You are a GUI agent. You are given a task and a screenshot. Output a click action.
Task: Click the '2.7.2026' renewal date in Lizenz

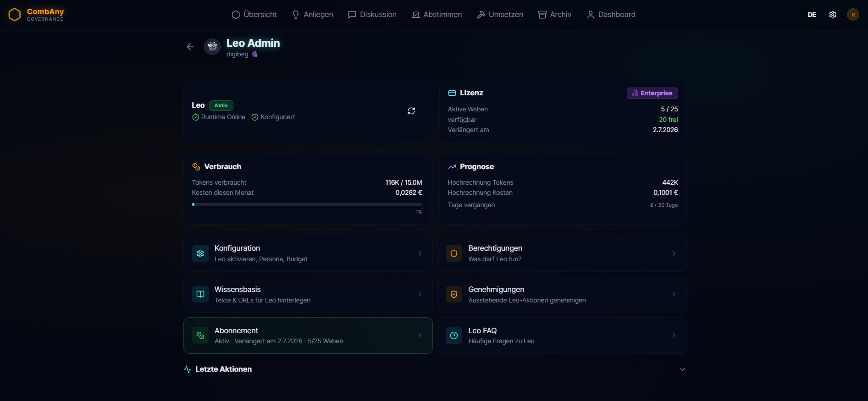pyautogui.click(x=665, y=130)
